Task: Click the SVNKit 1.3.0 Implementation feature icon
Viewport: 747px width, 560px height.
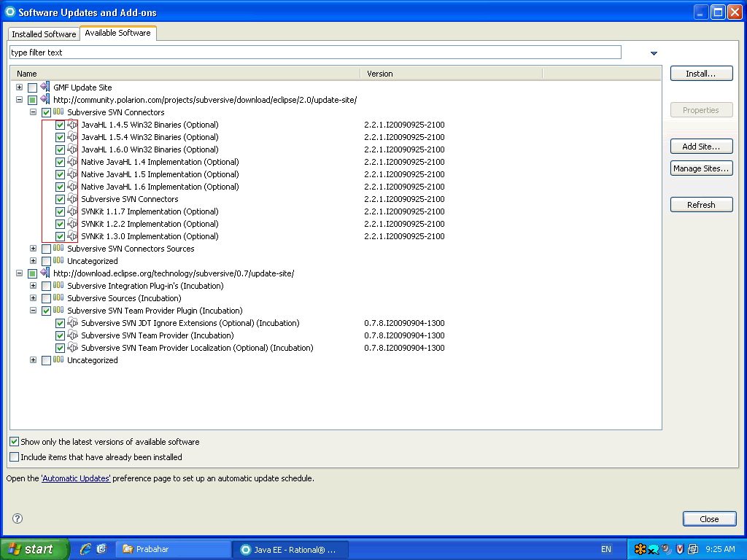Action: pyautogui.click(x=72, y=236)
